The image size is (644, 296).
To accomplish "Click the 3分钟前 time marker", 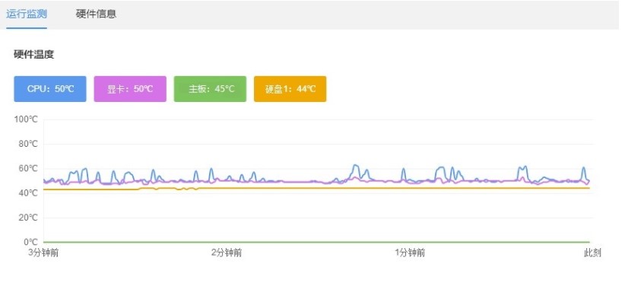I will pos(43,253).
